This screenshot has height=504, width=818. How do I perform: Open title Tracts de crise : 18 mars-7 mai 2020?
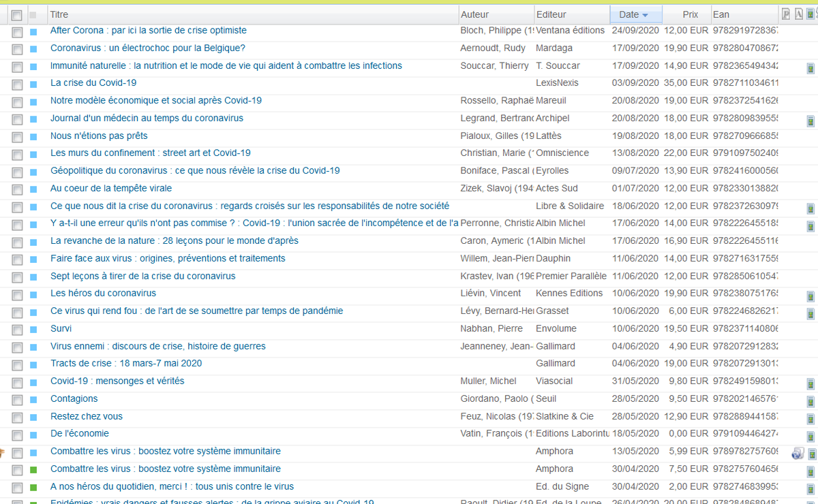pyautogui.click(x=126, y=363)
